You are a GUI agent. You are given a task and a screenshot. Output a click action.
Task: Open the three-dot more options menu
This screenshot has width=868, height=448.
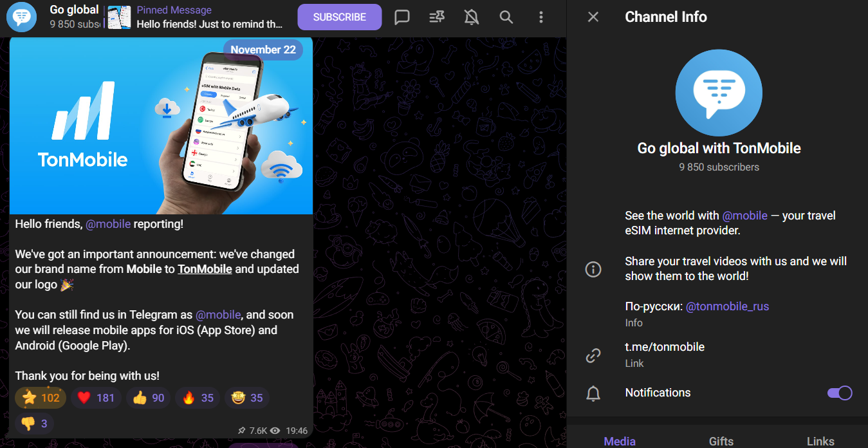[541, 17]
